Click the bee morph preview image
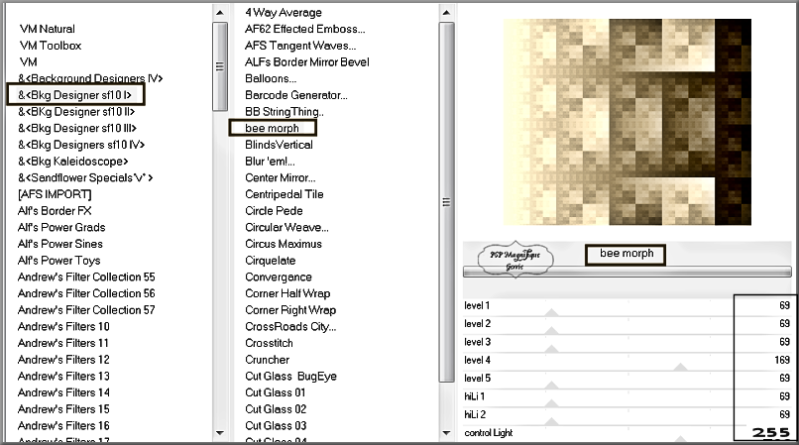Viewport: 799px width, 445px height. [627, 122]
